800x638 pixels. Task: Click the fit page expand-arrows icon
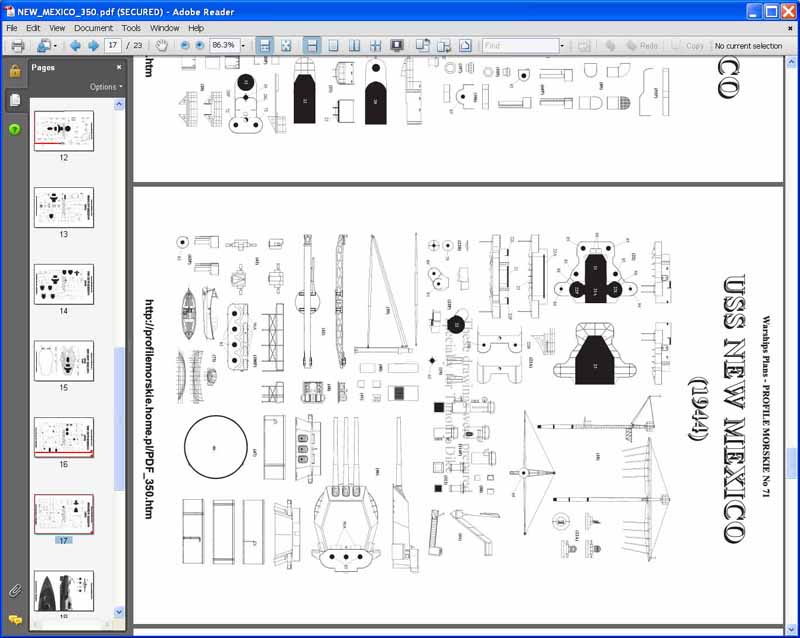coord(286,46)
